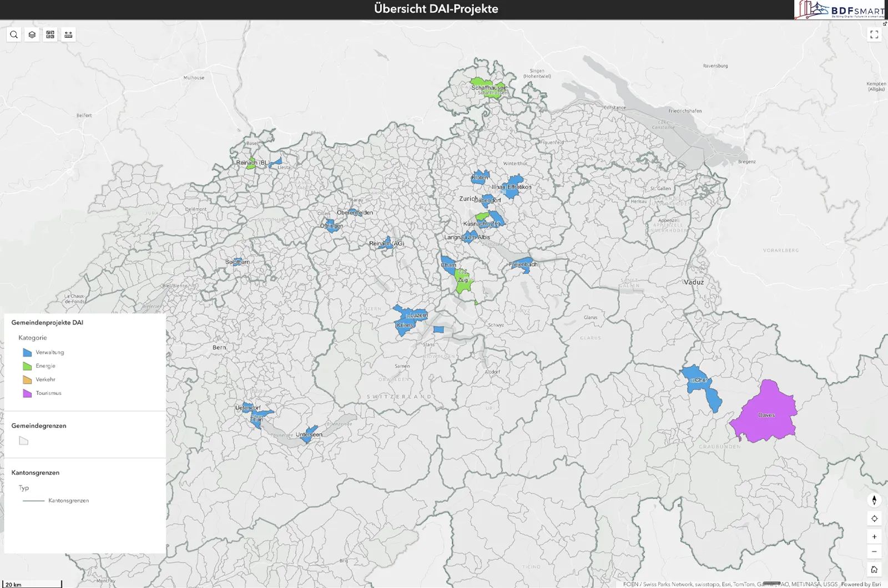Open the map search tool

[x=14, y=34]
